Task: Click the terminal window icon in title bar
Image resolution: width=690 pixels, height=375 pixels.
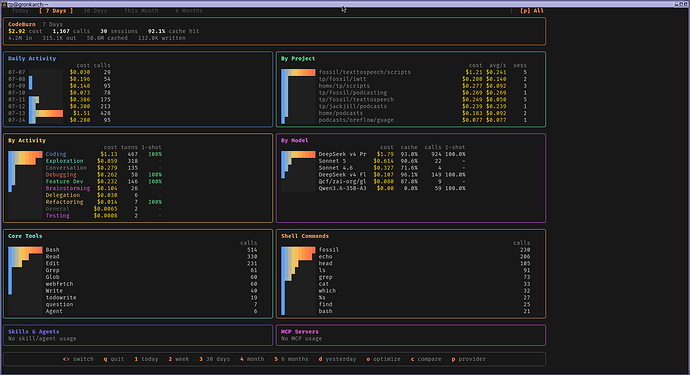Action: pos(4,4)
